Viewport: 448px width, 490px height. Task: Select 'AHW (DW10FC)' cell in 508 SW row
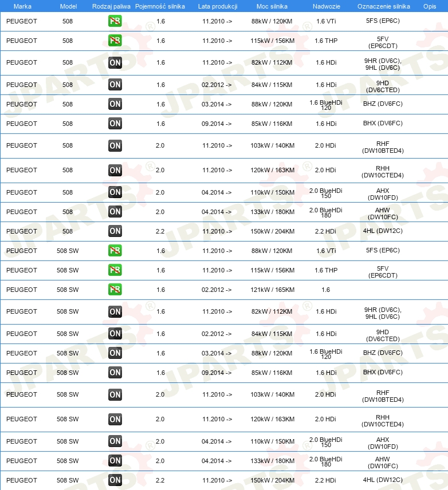(383, 463)
